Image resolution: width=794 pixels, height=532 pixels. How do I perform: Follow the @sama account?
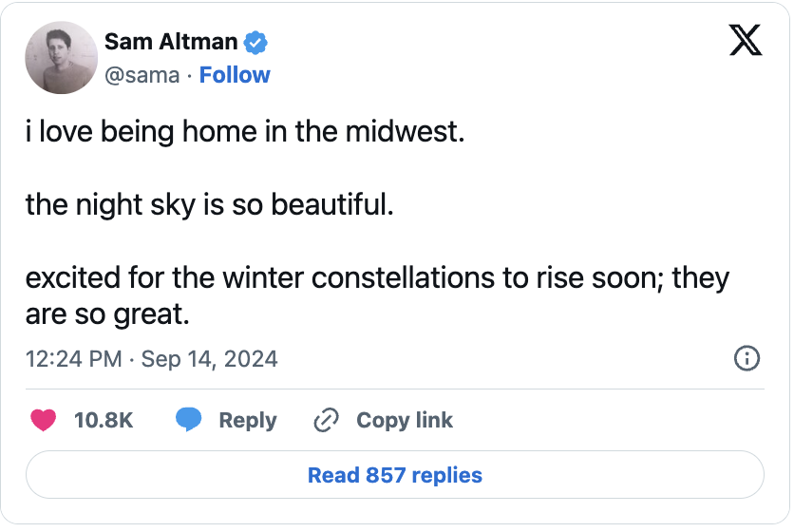point(235,75)
